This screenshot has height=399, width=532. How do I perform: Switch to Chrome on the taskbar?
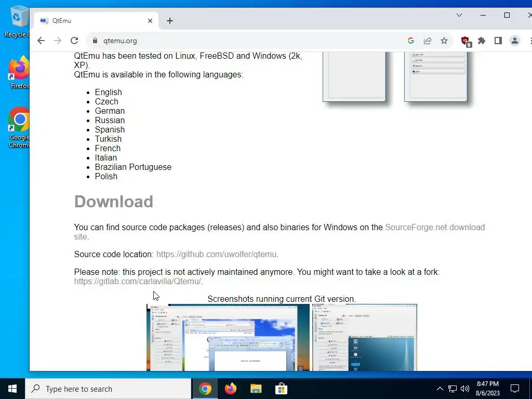coord(205,389)
